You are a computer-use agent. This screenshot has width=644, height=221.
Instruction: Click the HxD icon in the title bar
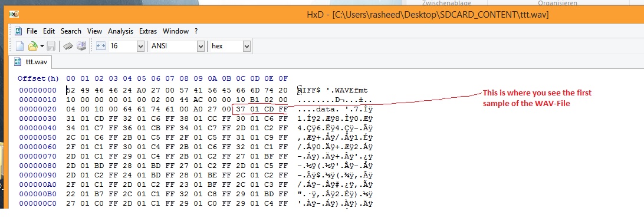click(x=14, y=14)
